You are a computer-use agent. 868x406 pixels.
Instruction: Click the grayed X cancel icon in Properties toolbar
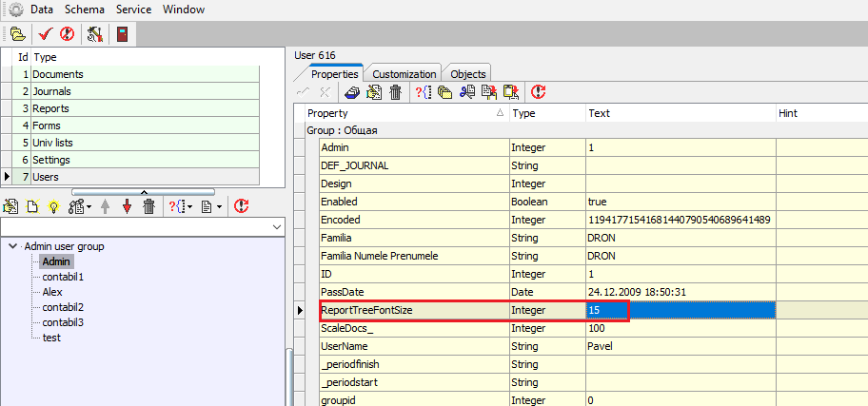[325, 92]
